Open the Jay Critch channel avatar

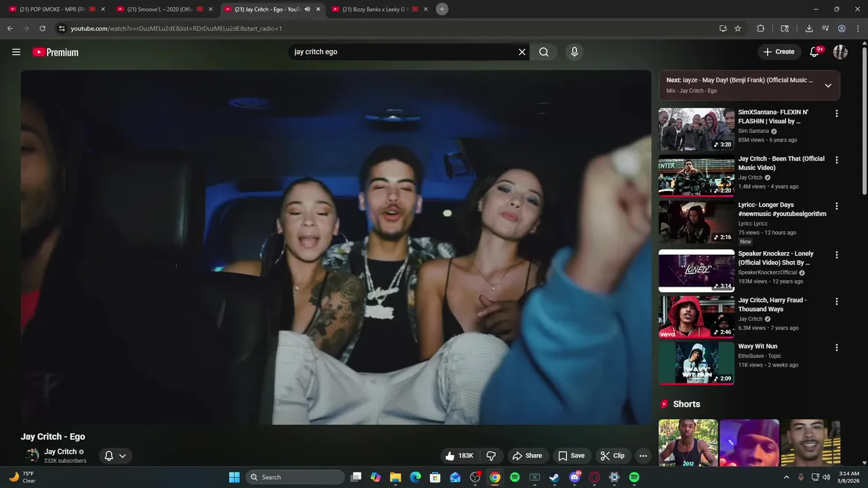31,455
